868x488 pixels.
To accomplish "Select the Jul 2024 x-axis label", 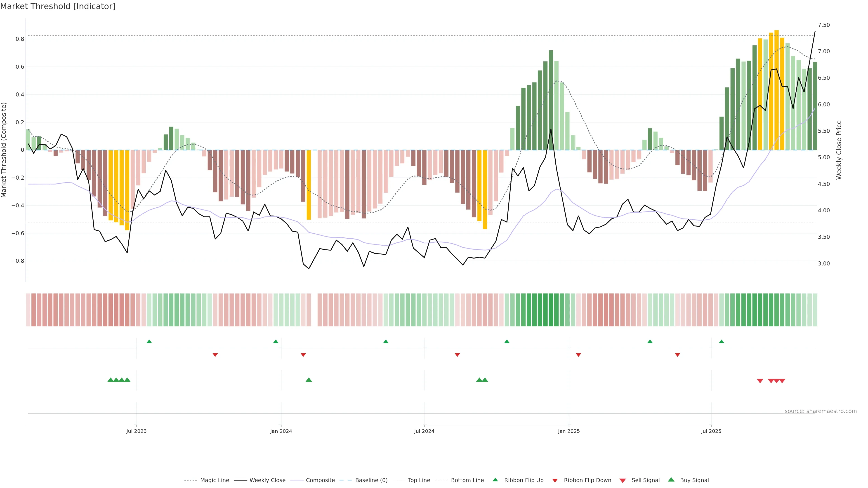I will coord(424,431).
